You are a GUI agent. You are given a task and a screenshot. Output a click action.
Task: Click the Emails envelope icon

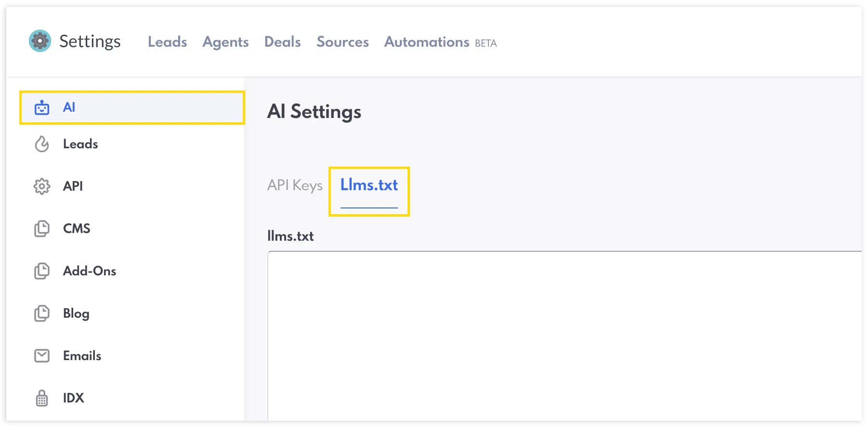click(x=42, y=356)
